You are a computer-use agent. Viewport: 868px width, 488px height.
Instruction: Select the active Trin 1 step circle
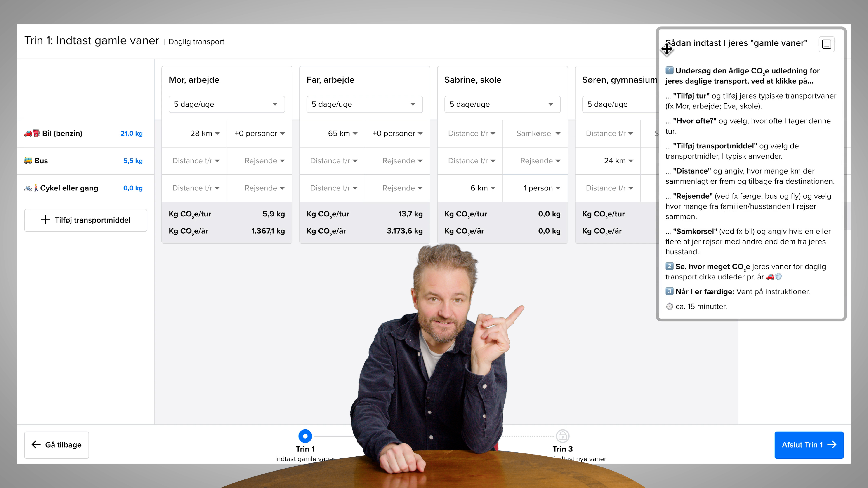[305, 436]
